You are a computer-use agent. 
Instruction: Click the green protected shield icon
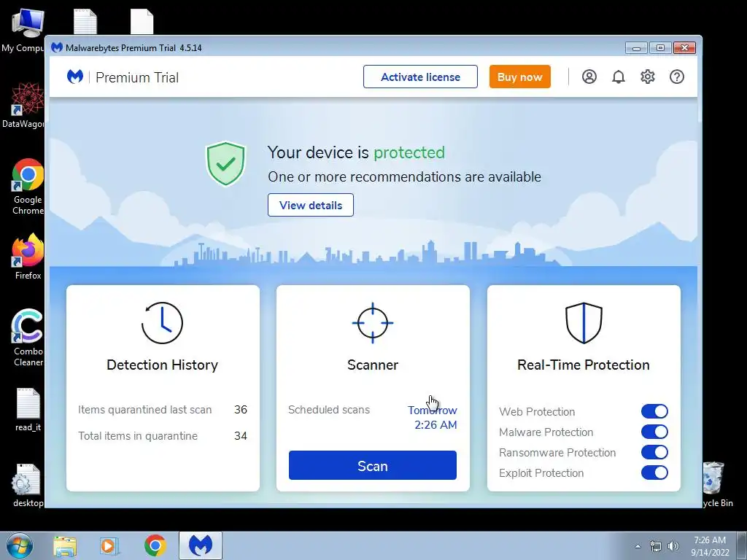tap(225, 163)
